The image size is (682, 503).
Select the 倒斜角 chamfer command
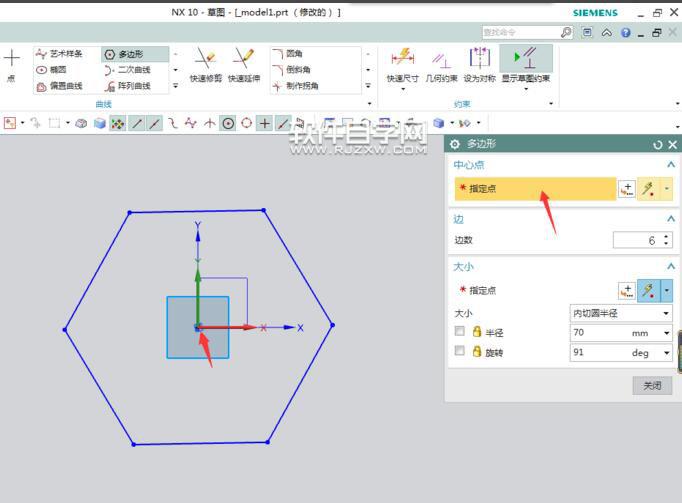coord(296,70)
